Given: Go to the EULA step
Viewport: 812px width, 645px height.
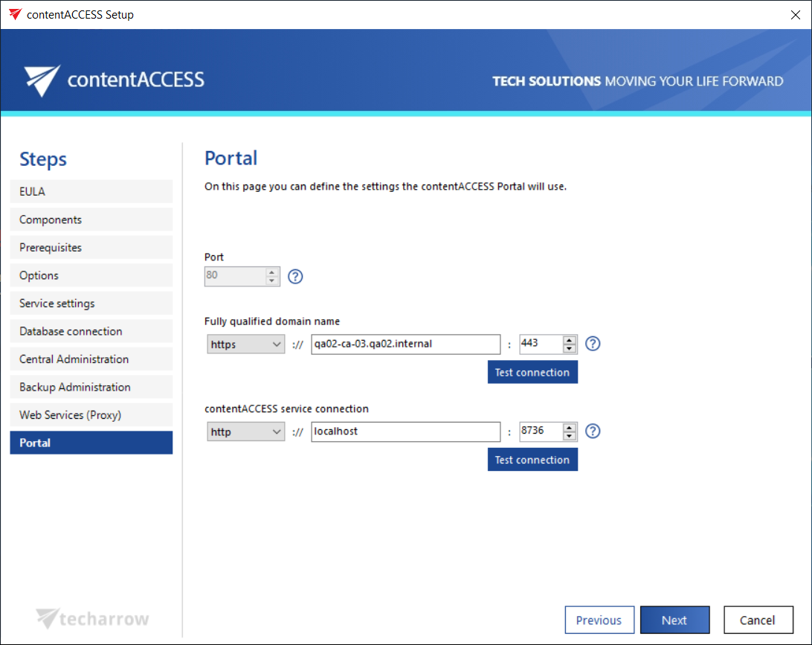Looking at the screenshot, I should pos(91,191).
